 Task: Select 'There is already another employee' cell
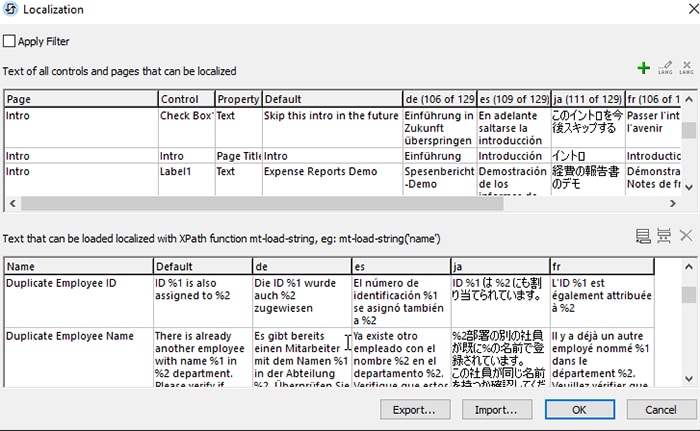click(203, 357)
